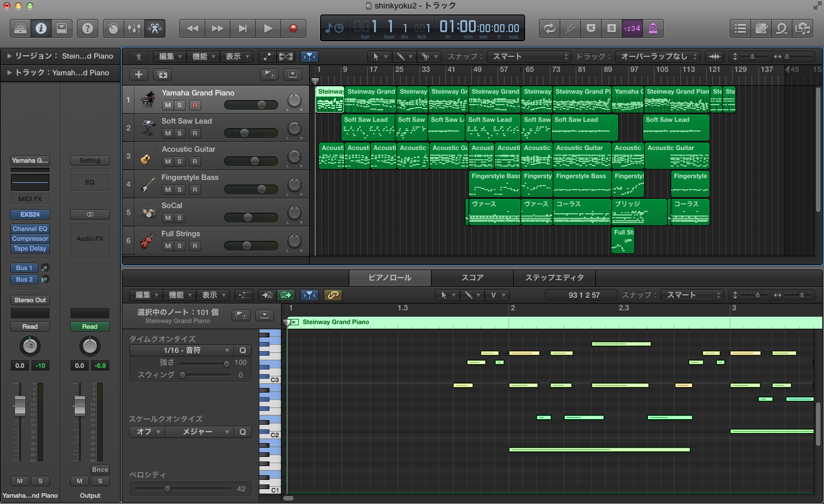This screenshot has width=824, height=504.
Task: Open the 1/16 - 音符 quantize dropdown
Action: coord(181,350)
